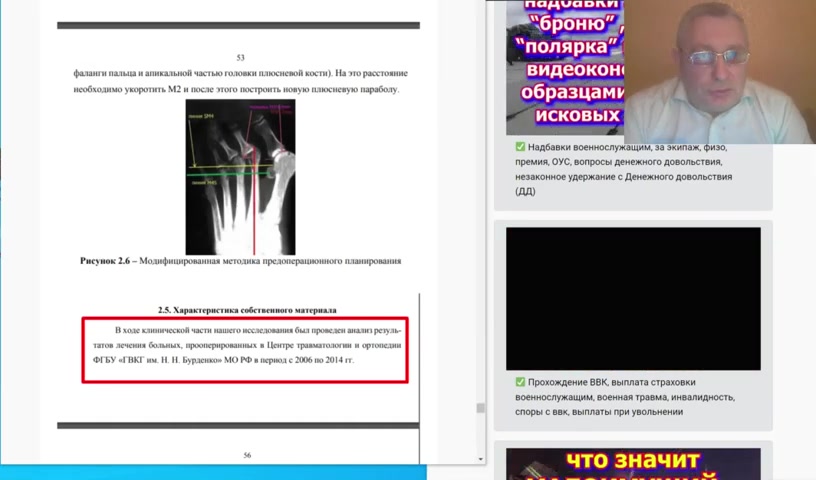This screenshot has height=480, width=816.
Task: Click the text "споры с ввк, выплаты при увольнении"
Action: tap(599, 411)
